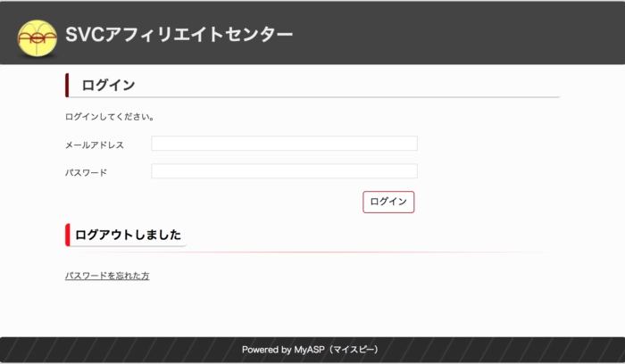Click the MyASP name in the footer
The image size is (625, 364).
(x=310, y=350)
